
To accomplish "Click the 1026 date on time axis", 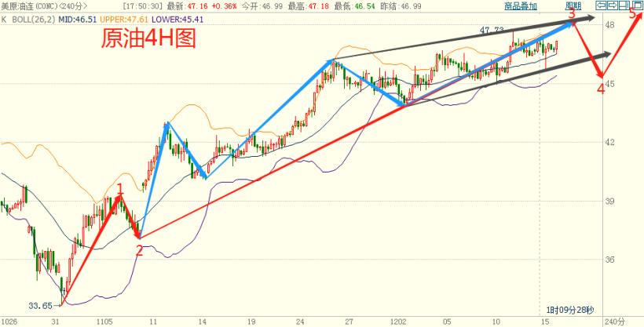I will click(9, 322).
